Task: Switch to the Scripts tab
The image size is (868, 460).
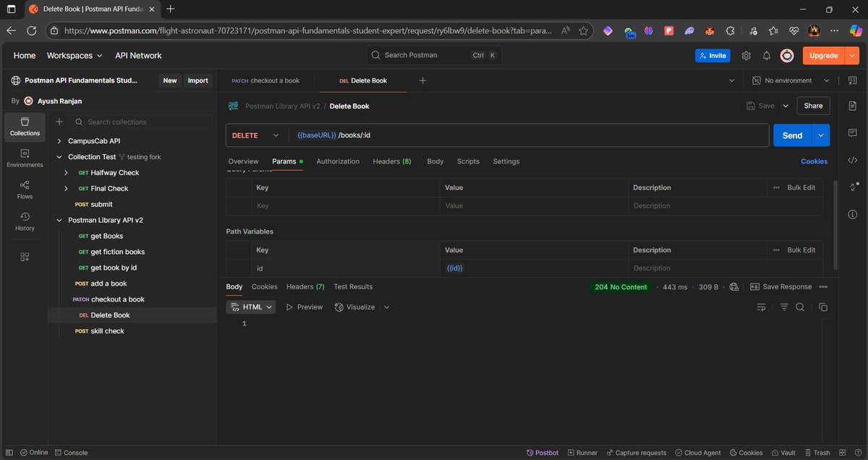Action: coord(468,161)
